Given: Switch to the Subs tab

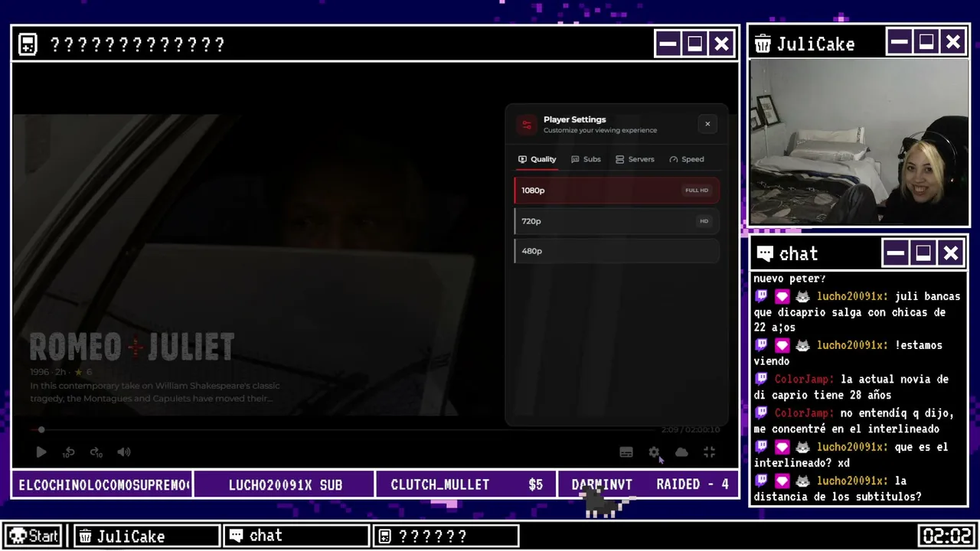Looking at the screenshot, I should (x=586, y=159).
